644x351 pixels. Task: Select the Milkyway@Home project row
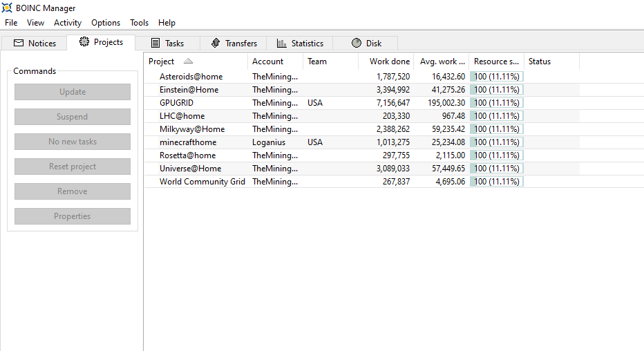click(x=362, y=129)
